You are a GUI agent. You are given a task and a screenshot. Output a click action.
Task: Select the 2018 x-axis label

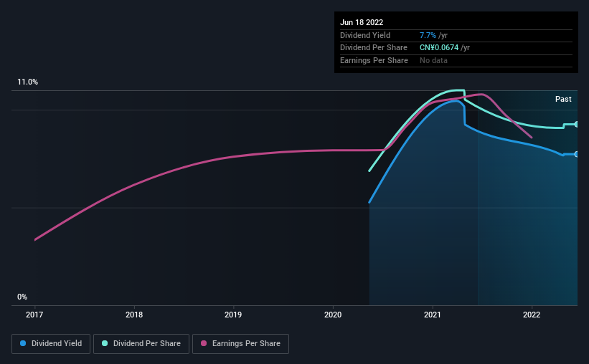pos(134,315)
